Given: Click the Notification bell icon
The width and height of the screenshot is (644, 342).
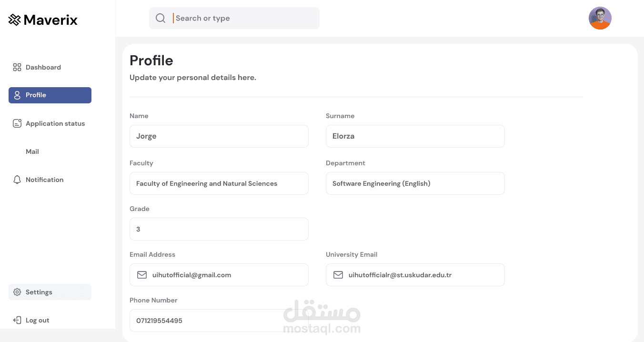Looking at the screenshot, I should [17, 180].
